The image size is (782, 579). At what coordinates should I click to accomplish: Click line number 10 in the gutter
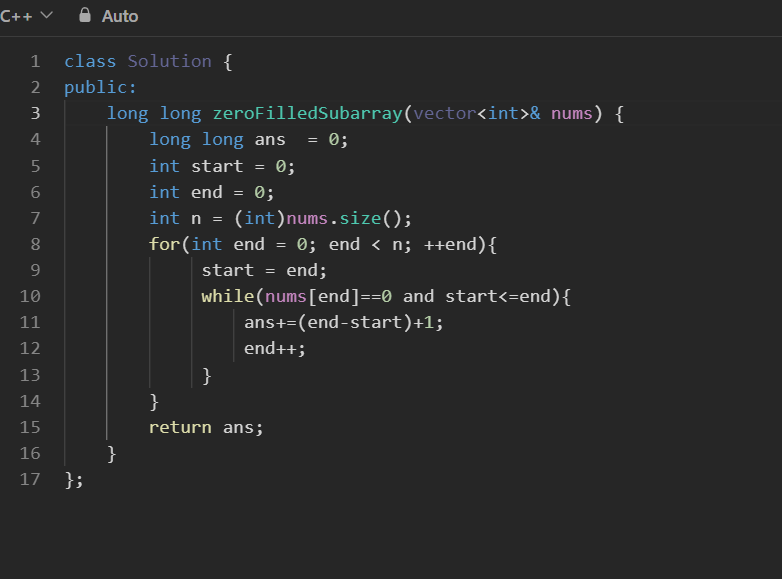(30, 296)
